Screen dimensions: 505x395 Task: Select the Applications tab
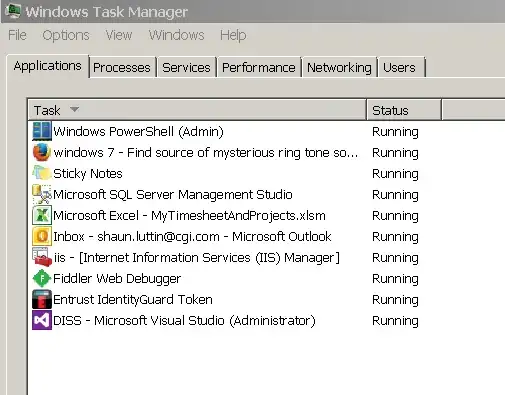click(48, 66)
